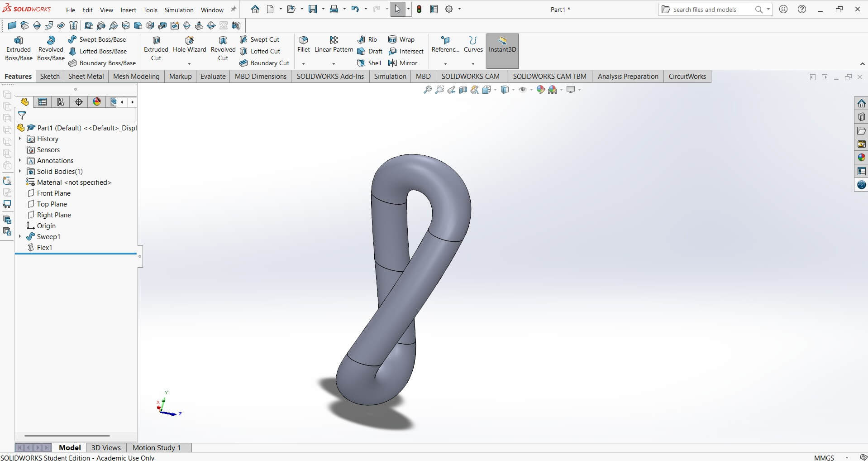Image resolution: width=868 pixels, height=461 pixels.
Task: Switch to the Motion Study 1 tab
Action: pyautogui.click(x=157, y=447)
